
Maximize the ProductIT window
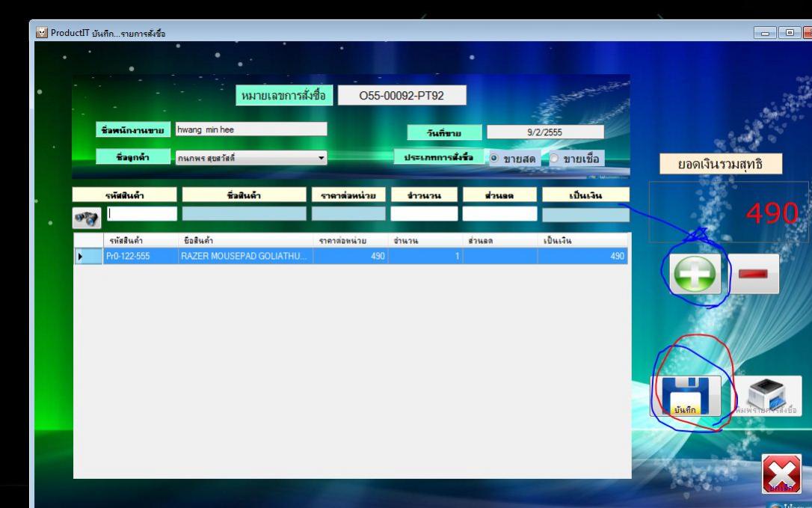coord(790,33)
